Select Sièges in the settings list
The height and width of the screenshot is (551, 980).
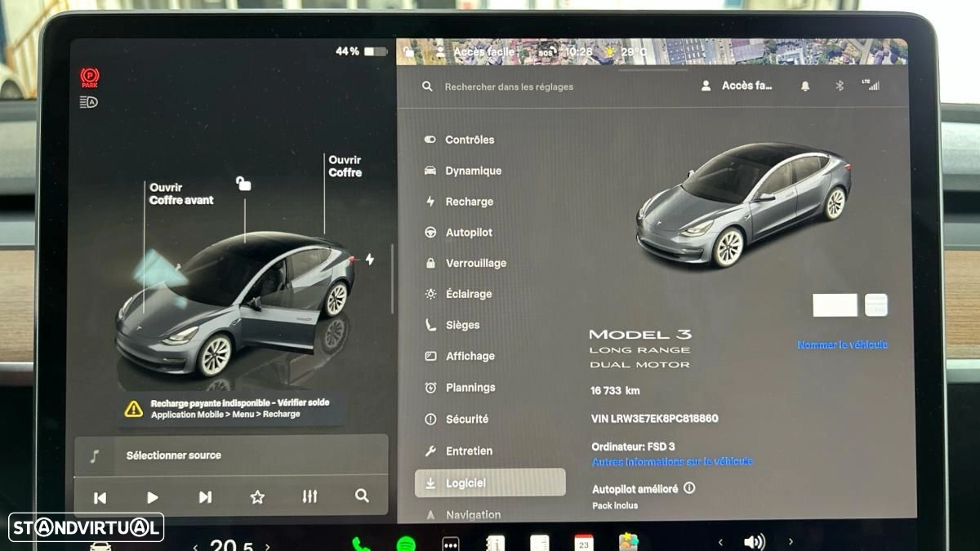[452, 325]
